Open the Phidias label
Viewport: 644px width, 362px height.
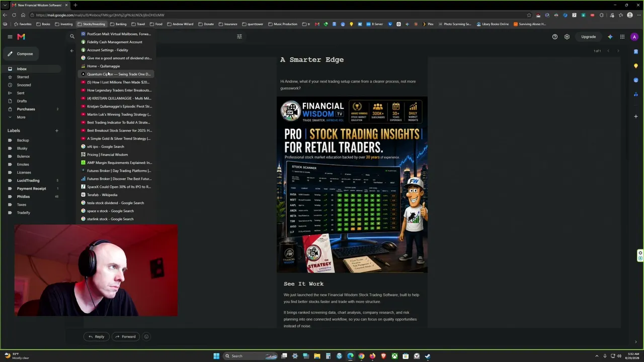pyautogui.click(x=31, y=197)
